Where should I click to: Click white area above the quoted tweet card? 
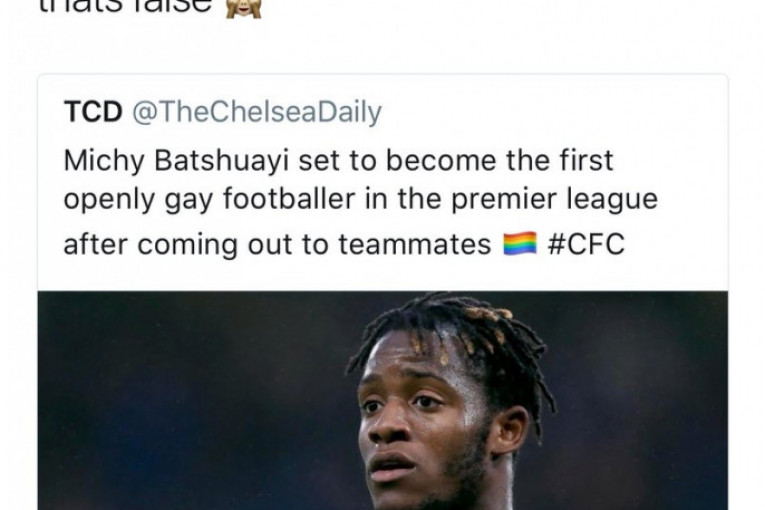coord(382,46)
